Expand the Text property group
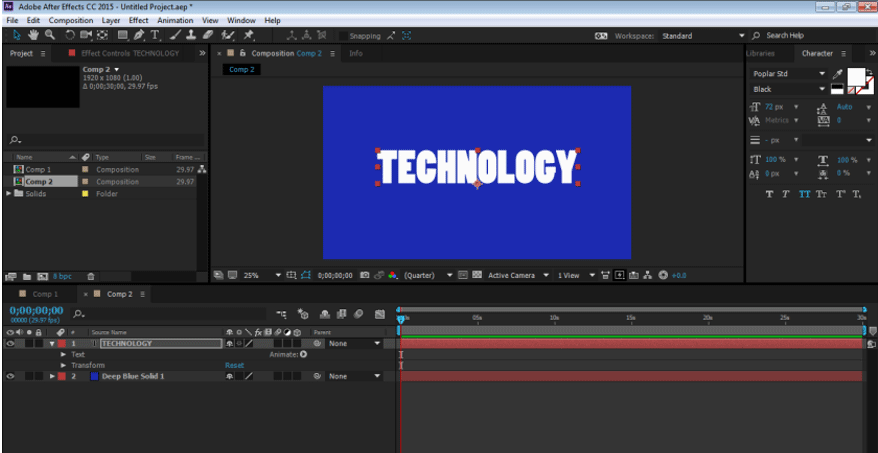The height and width of the screenshot is (453, 878). click(63, 354)
